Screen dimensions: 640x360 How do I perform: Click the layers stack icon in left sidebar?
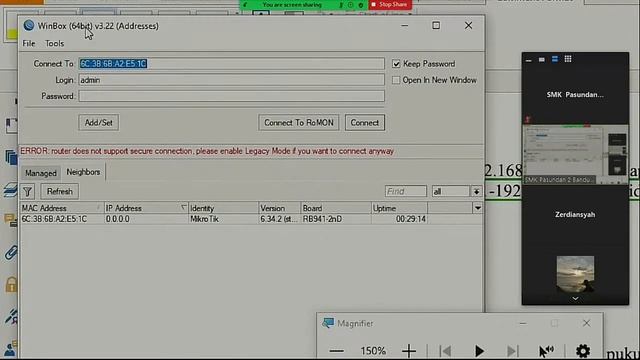11,190
